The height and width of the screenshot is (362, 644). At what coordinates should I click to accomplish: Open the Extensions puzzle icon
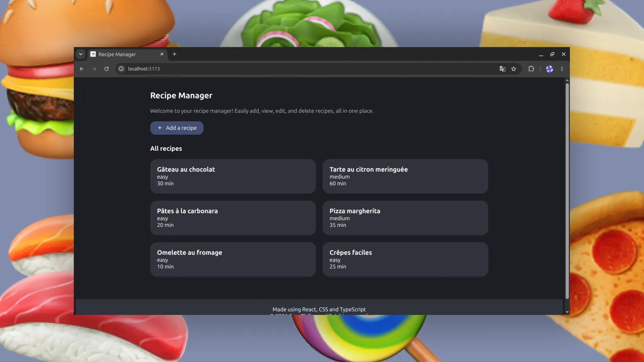point(531,69)
